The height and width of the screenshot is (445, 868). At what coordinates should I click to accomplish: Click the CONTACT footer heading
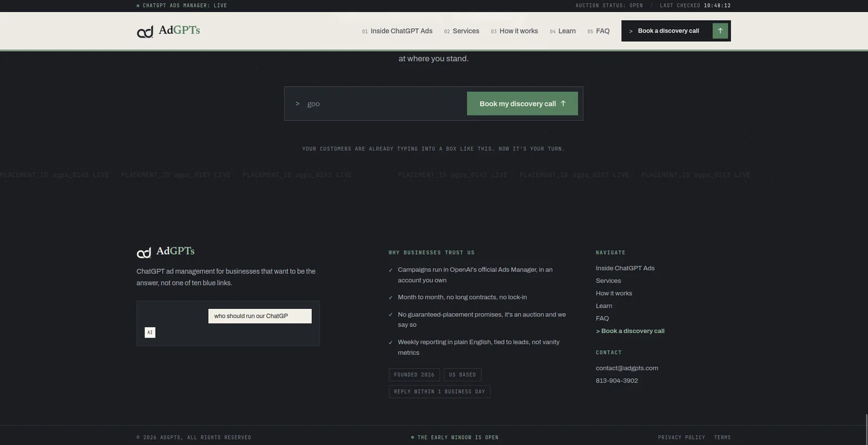(609, 352)
